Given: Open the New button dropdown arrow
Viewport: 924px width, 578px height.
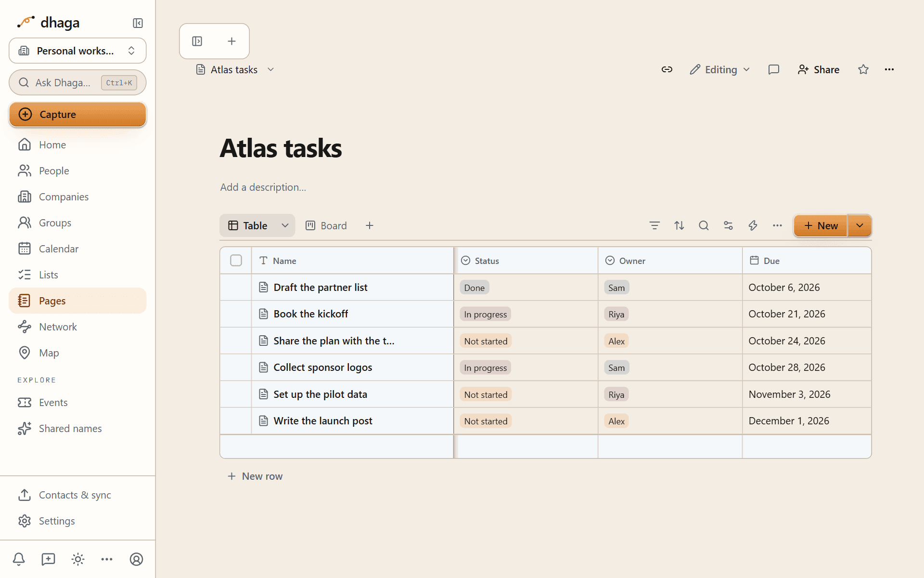Looking at the screenshot, I should click(x=860, y=225).
